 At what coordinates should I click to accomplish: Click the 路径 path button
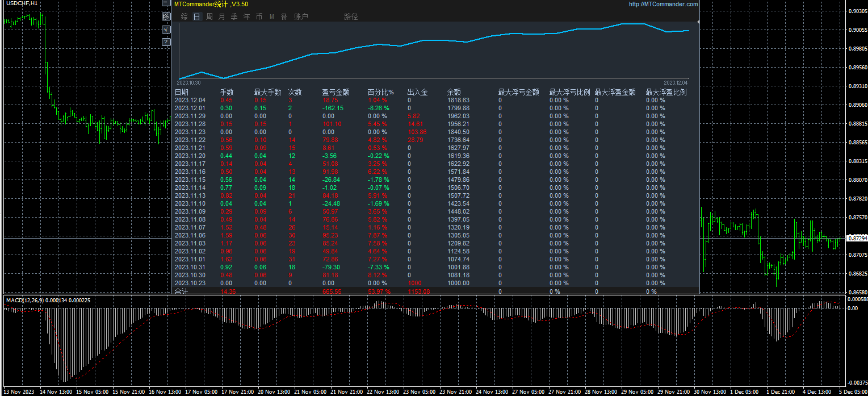(x=351, y=17)
